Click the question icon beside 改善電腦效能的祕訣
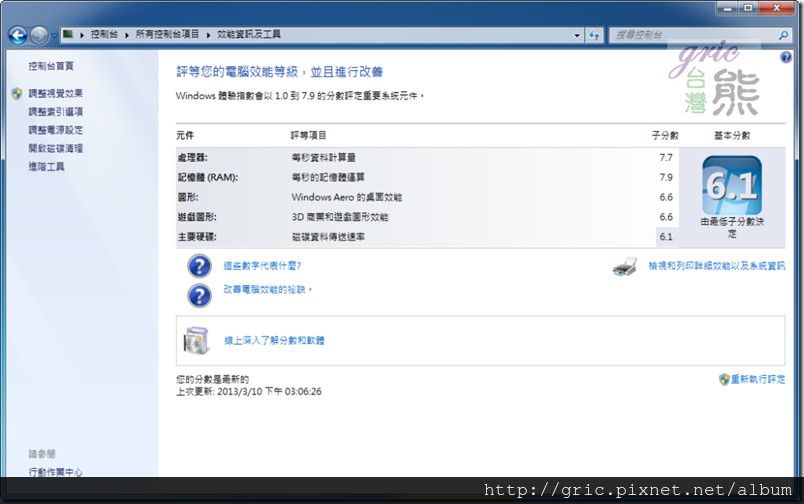Viewport: 804px width, 504px height. point(199,296)
